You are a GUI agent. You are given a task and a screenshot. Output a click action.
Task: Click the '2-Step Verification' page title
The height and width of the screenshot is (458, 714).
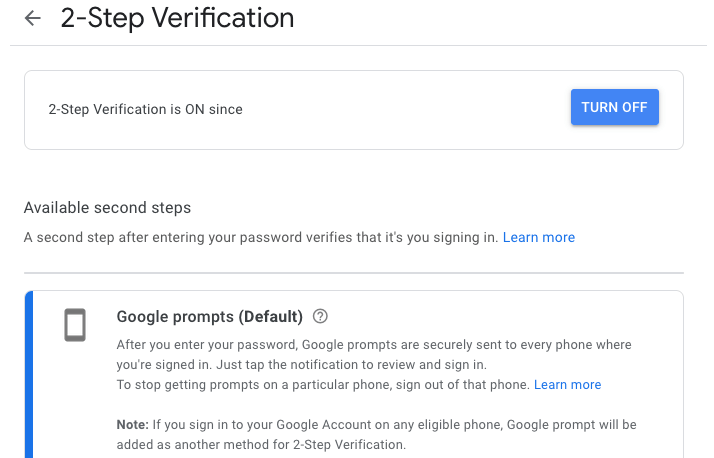[x=177, y=18]
